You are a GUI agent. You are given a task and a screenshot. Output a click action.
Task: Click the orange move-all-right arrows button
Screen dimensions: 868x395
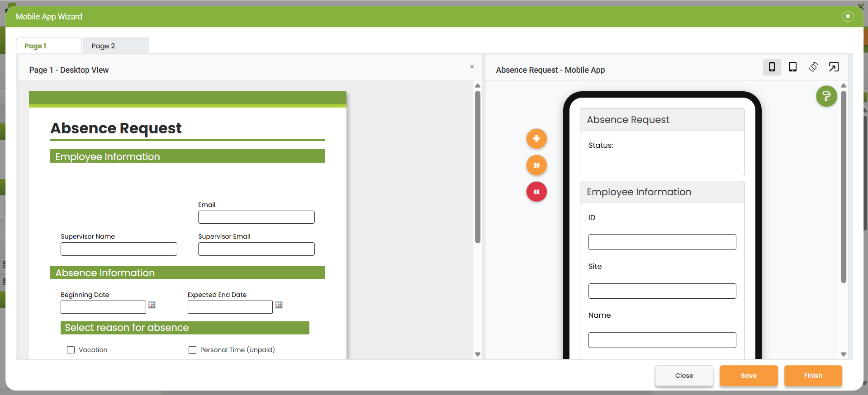click(x=536, y=165)
